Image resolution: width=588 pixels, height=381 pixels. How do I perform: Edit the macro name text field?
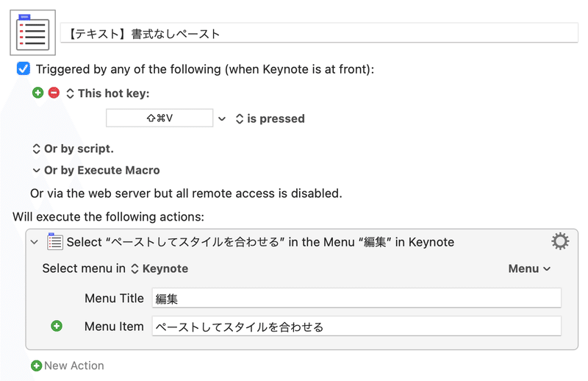pos(319,33)
